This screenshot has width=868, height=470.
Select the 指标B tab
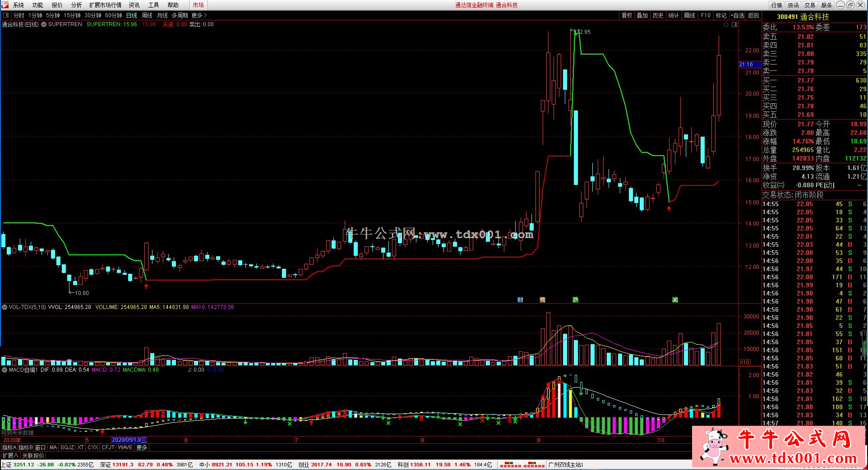click(25, 447)
